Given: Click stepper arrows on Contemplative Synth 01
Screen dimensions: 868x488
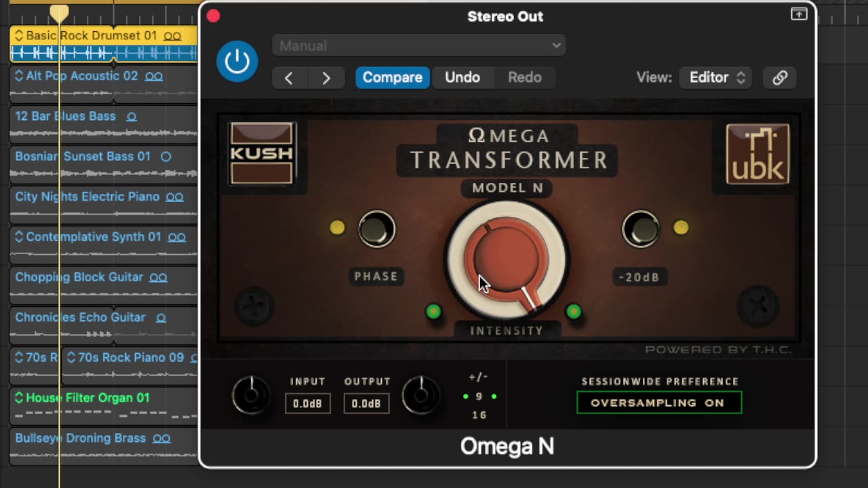Looking at the screenshot, I should click(19, 237).
